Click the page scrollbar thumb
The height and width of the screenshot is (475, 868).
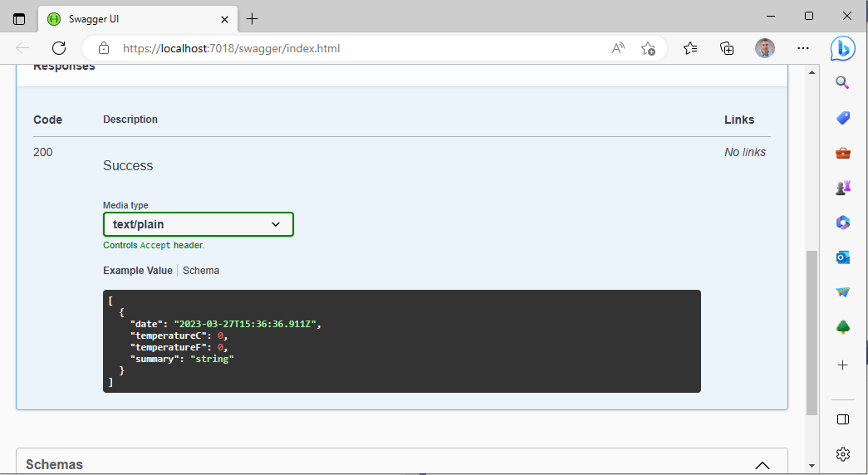pos(812,332)
